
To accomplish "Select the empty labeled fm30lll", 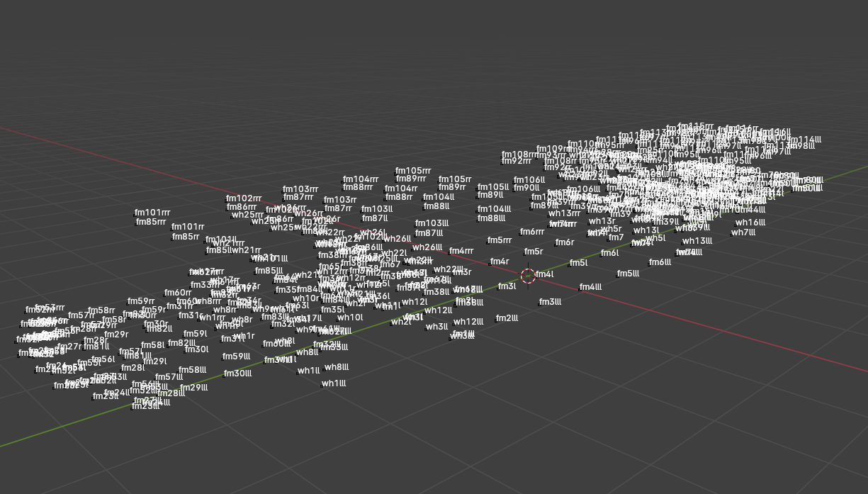I will pos(238,374).
